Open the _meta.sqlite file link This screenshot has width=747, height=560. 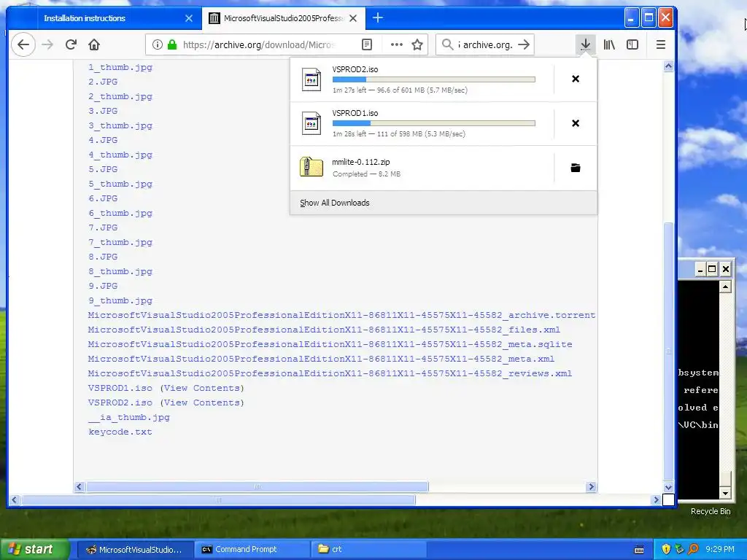pos(330,344)
